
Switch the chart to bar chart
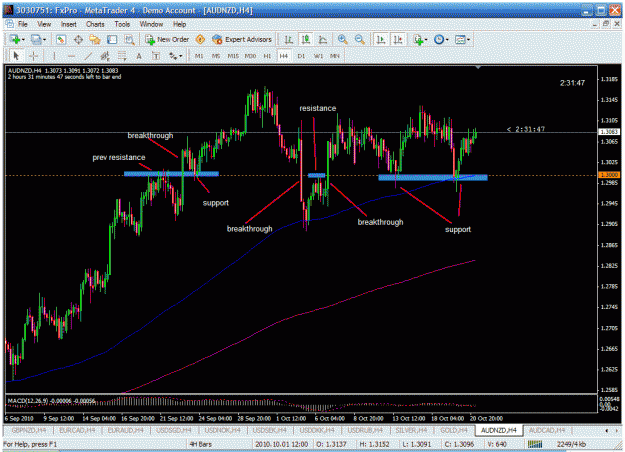click(x=289, y=39)
